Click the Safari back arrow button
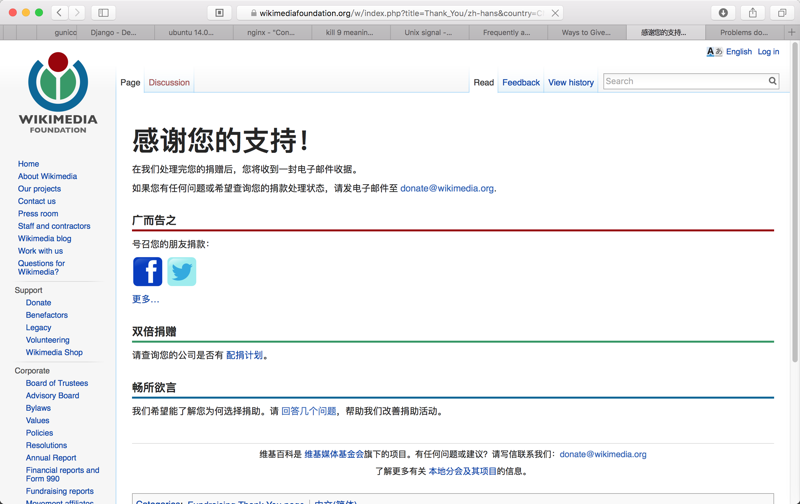 click(x=60, y=13)
